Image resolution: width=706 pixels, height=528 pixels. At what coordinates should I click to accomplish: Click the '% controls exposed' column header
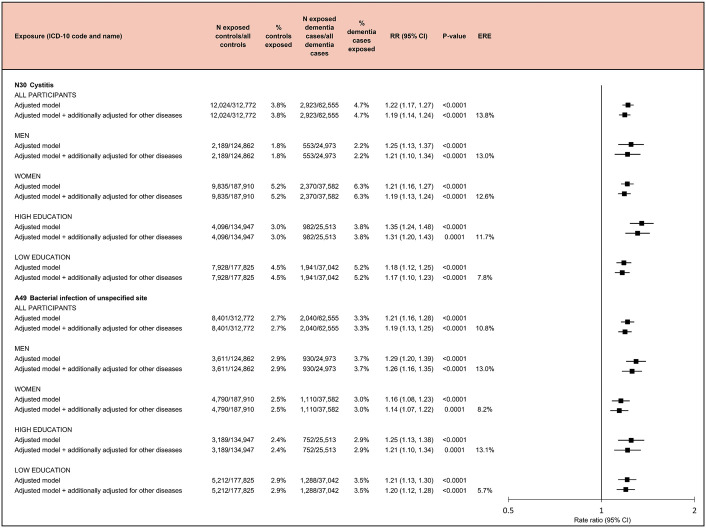278,36
